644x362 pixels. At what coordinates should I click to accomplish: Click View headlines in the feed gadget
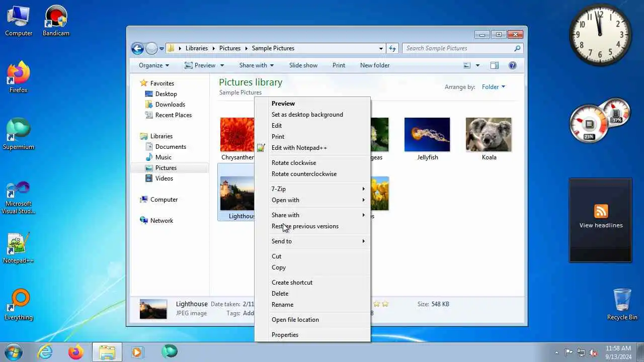601,225
